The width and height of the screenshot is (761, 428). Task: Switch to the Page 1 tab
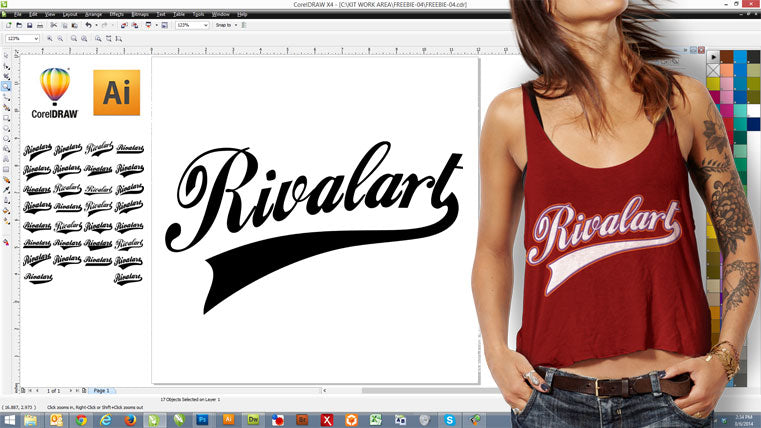(101, 390)
